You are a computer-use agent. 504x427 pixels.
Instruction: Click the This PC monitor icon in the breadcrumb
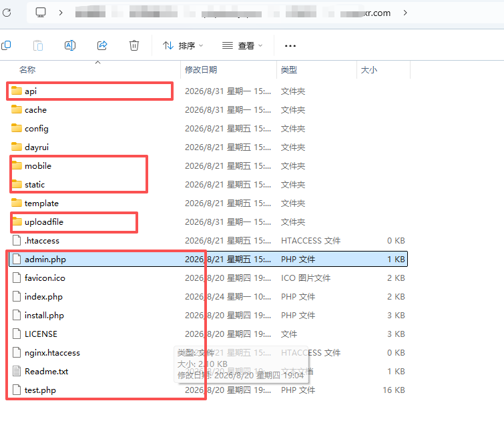41,13
